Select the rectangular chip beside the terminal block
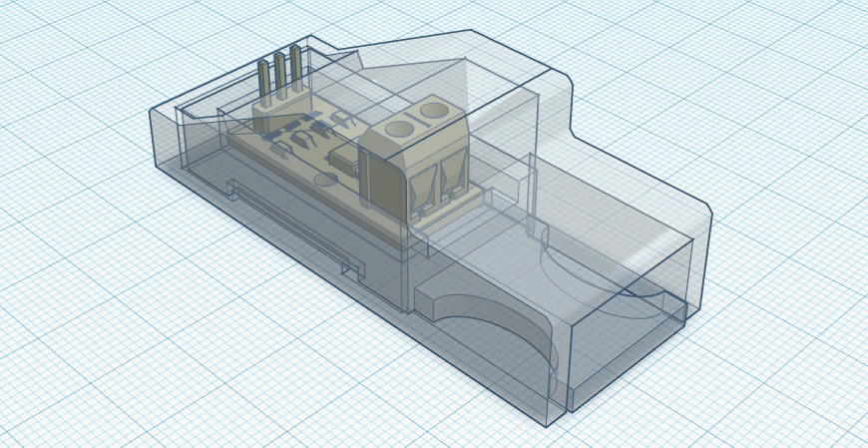 coord(344,159)
